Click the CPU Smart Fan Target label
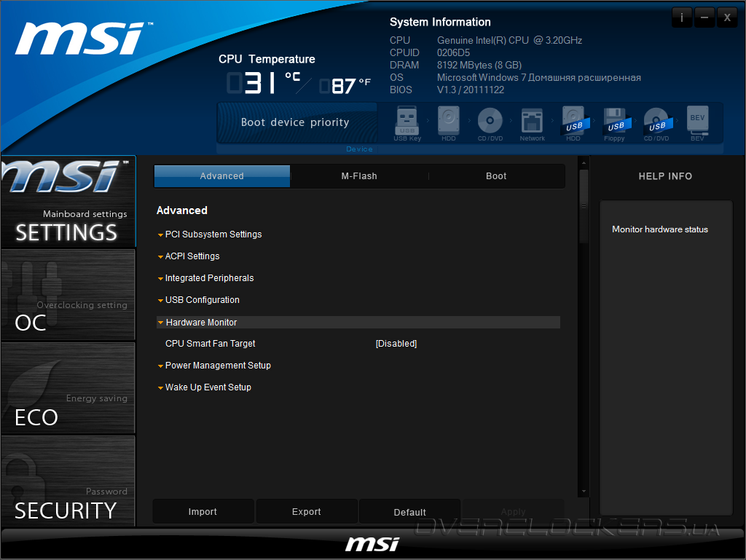Image resolution: width=746 pixels, height=560 pixels. point(211,344)
